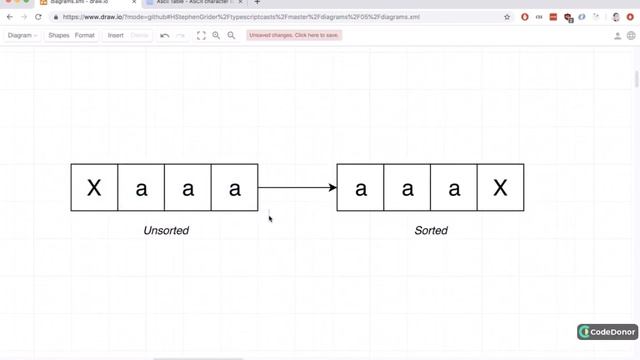Screen dimensions: 640x360
Task: Open the Diagram dropdown menu
Action: (22, 36)
